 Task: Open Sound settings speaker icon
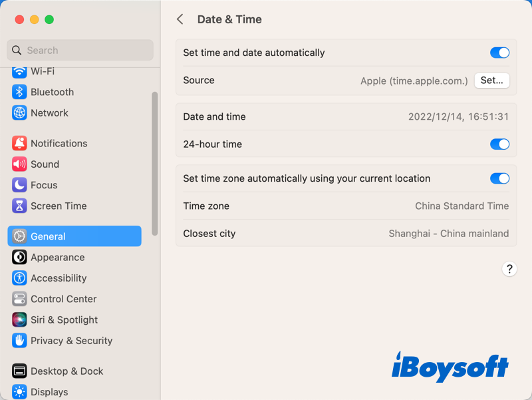[x=19, y=164]
